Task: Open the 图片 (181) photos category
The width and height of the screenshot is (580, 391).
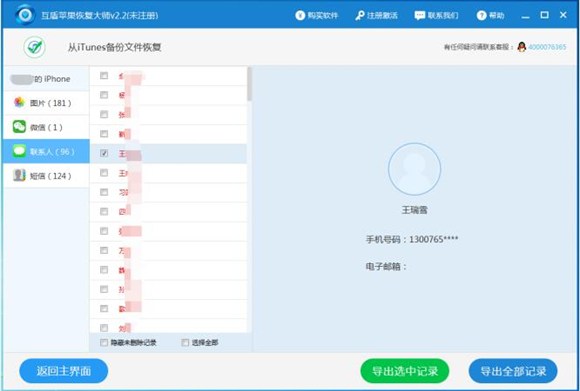Action: pos(46,103)
